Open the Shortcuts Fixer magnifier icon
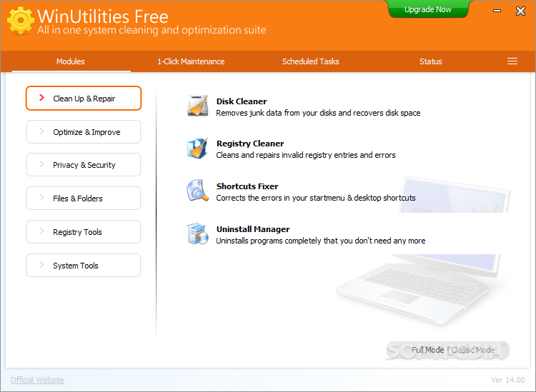 point(198,191)
